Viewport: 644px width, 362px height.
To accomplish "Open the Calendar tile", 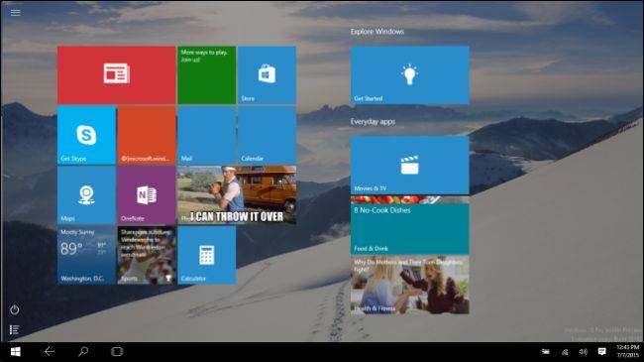I will point(267,135).
